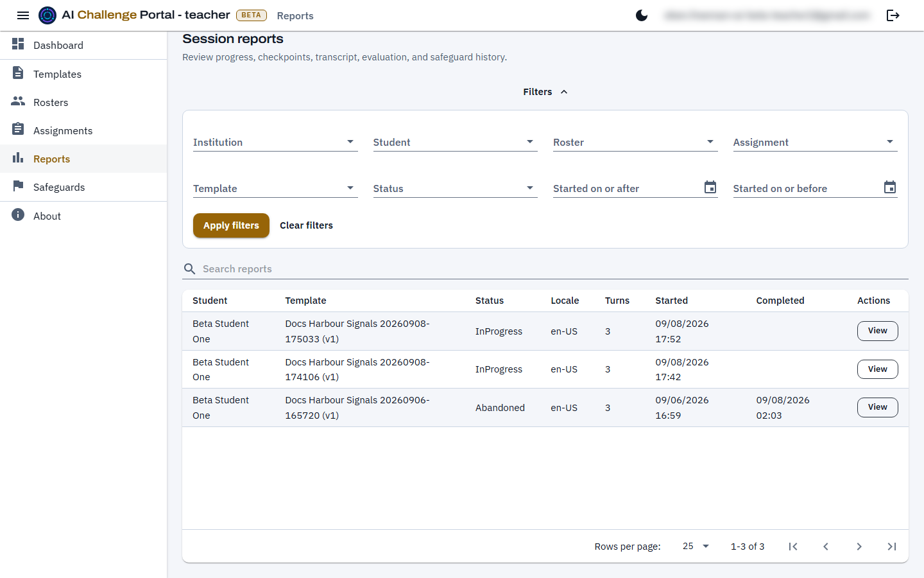Open About from sidebar
Viewport: 924px width, 578px height.
[83, 216]
